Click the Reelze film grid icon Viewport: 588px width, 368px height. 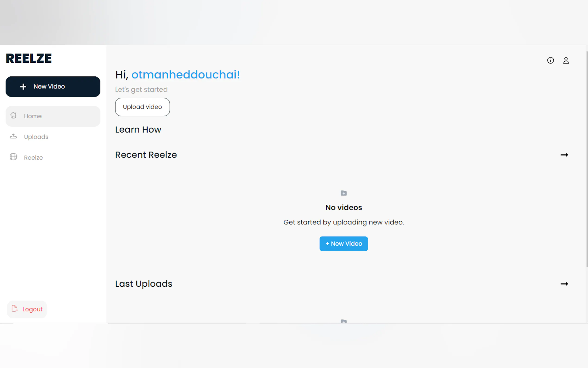(x=13, y=157)
